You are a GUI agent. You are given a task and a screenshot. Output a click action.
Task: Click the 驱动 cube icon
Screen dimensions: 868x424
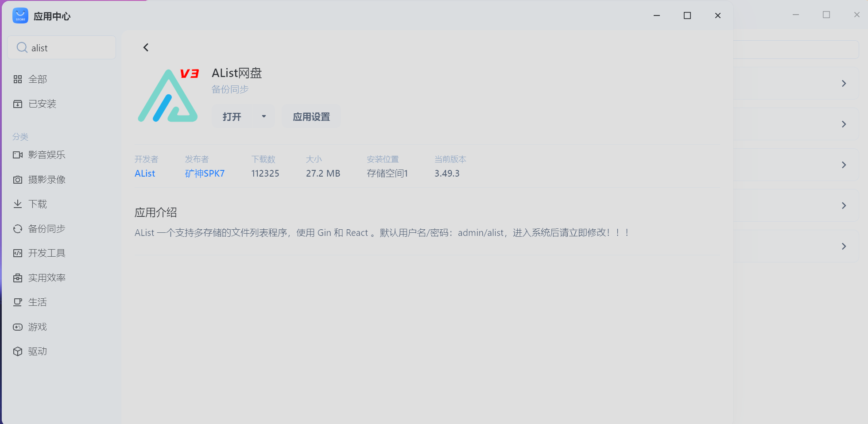tap(18, 351)
